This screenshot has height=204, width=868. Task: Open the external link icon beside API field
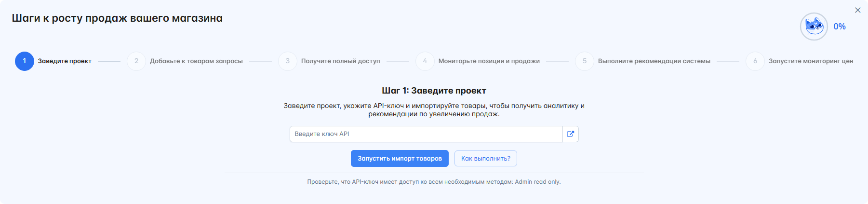(x=570, y=134)
